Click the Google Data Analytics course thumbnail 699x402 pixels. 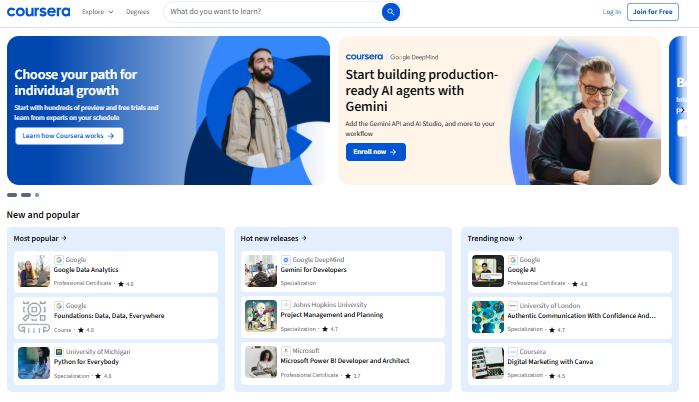tap(34, 271)
